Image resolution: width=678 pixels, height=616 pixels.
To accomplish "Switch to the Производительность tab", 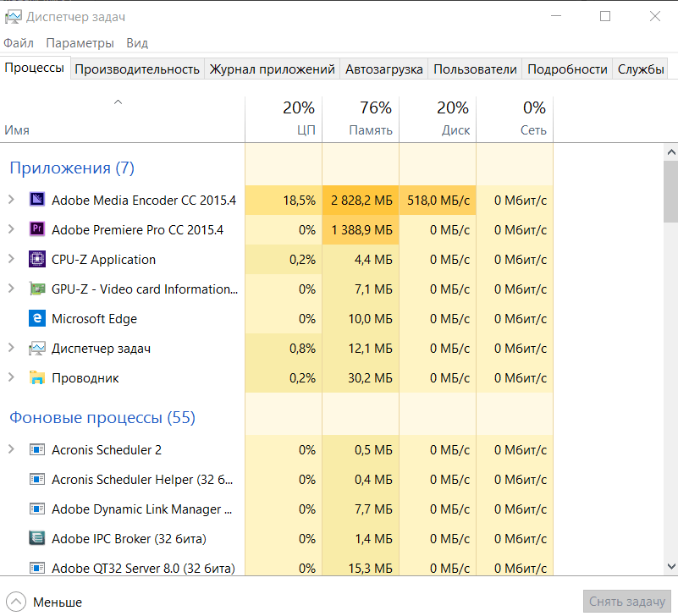I will tap(137, 69).
